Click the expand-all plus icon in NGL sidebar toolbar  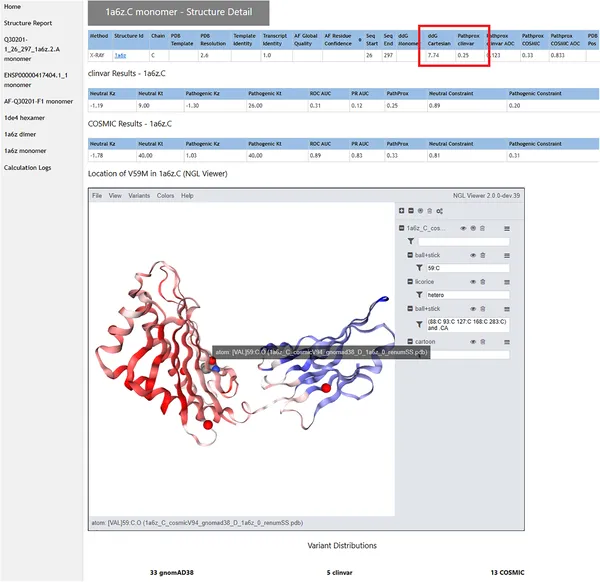pos(401,211)
